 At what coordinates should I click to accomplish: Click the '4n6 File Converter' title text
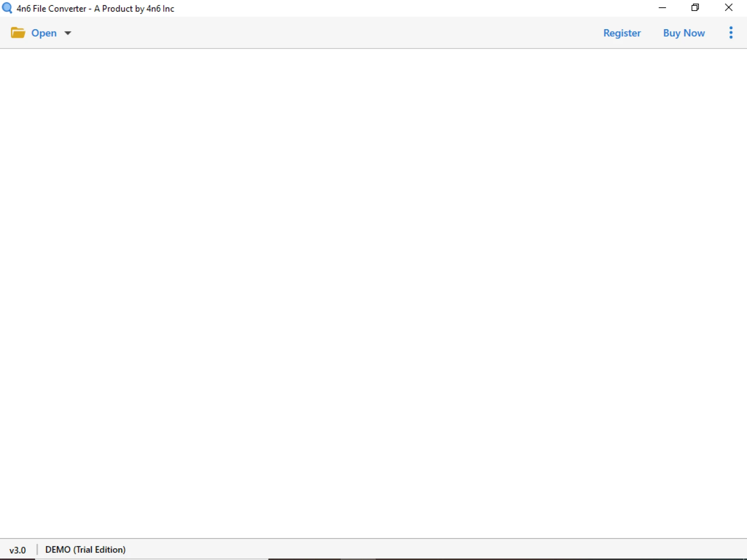point(51,9)
